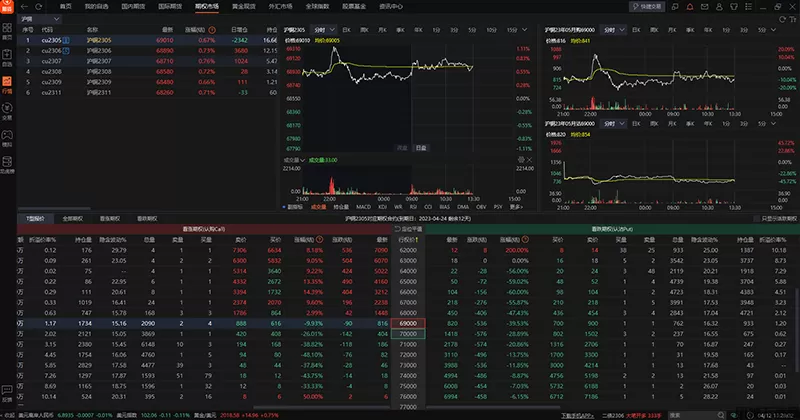Open the 全部期权 options tab

click(x=71, y=217)
